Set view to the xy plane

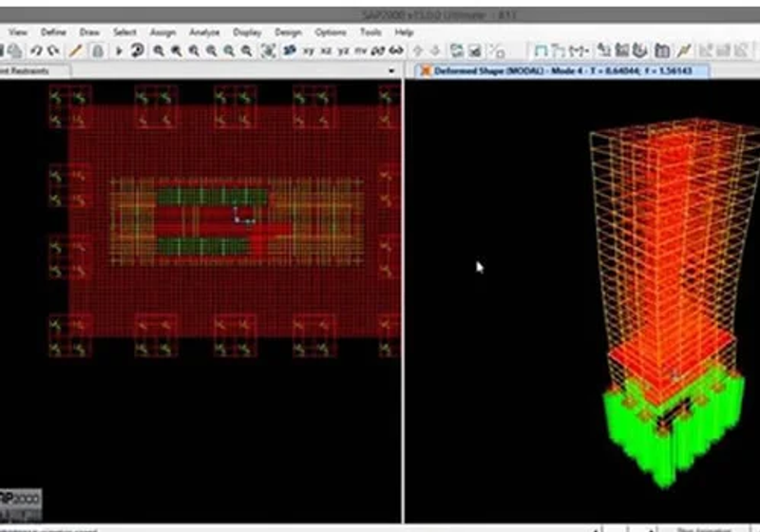coord(308,50)
